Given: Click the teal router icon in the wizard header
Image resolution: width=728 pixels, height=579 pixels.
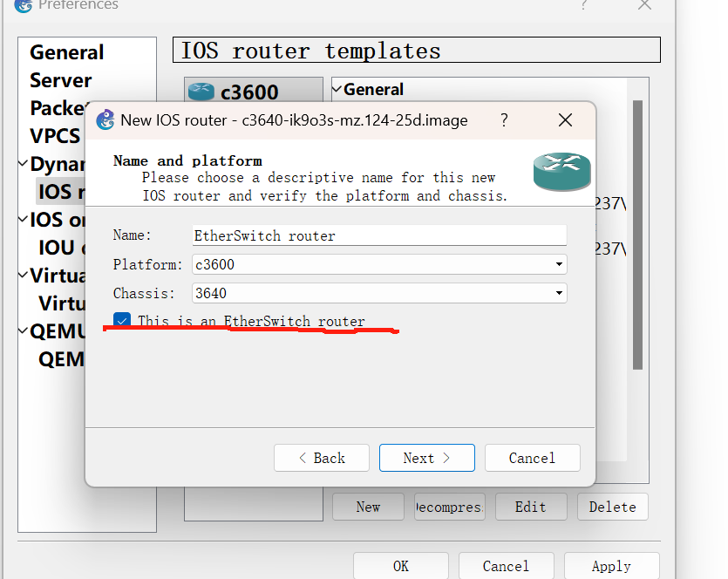Looking at the screenshot, I should pyautogui.click(x=561, y=171).
